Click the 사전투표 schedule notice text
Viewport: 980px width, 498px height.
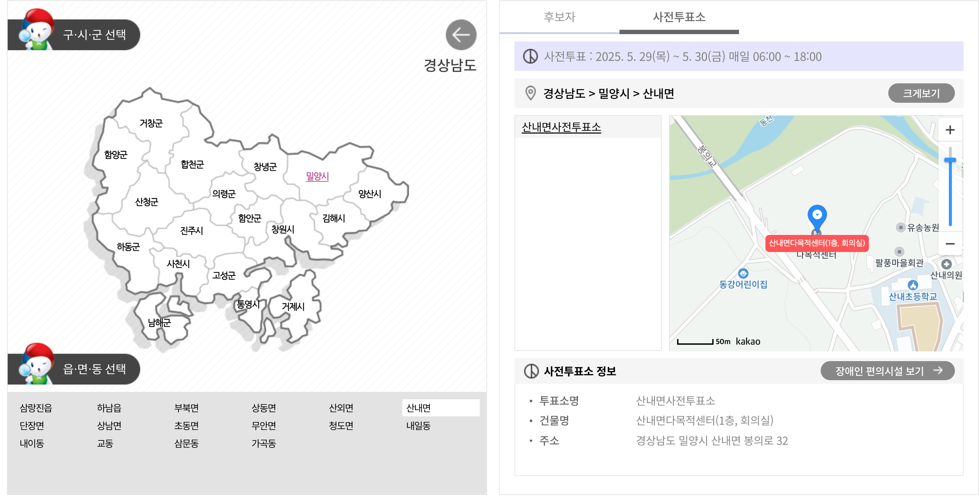[x=682, y=57]
